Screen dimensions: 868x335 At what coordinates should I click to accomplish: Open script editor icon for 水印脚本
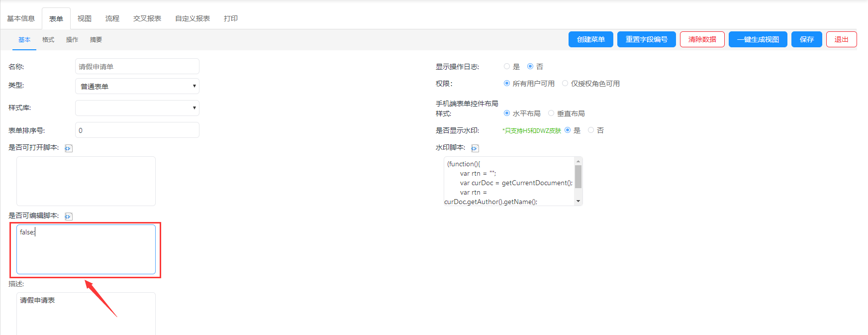(475, 148)
